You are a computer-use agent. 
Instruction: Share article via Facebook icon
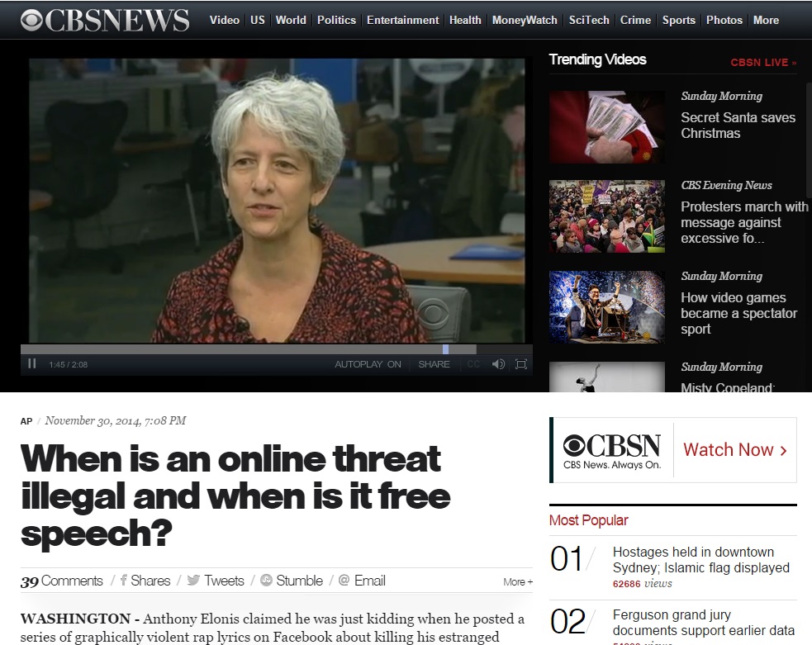(x=124, y=581)
